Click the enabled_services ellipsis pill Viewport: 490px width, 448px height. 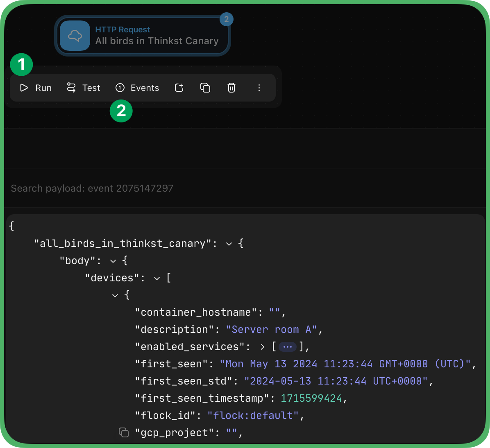click(288, 347)
